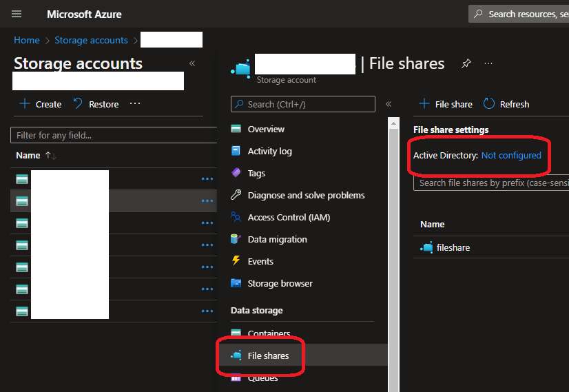Viewport: 569px width, 392px height.
Task: Click the Filter for any field box
Action: pos(114,135)
